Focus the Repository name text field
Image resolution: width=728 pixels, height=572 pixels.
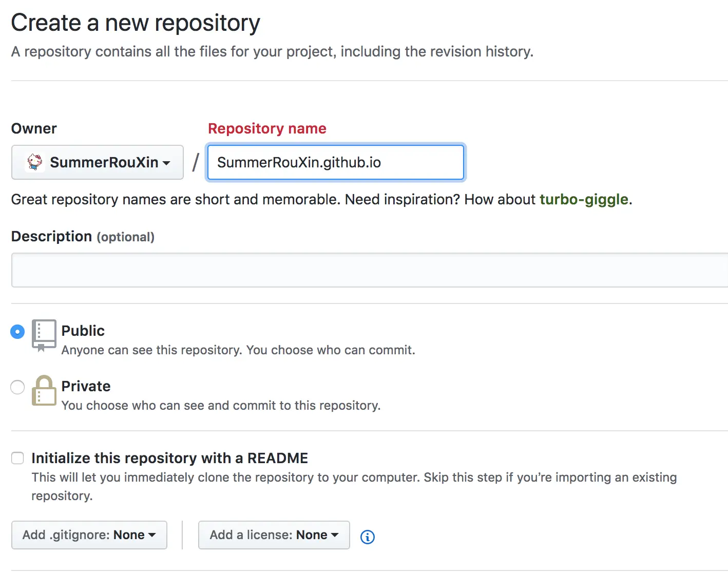pyautogui.click(x=336, y=163)
